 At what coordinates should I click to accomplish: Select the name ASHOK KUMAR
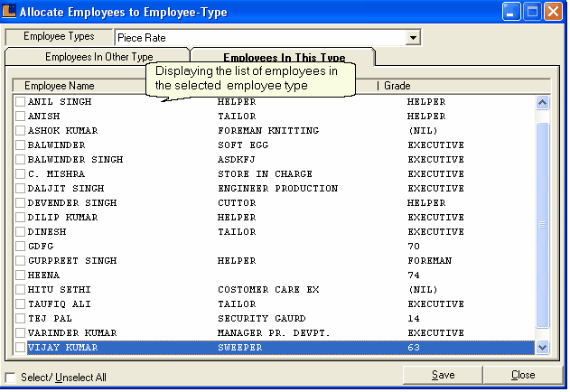pyautogui.click(x=63, y=131)
